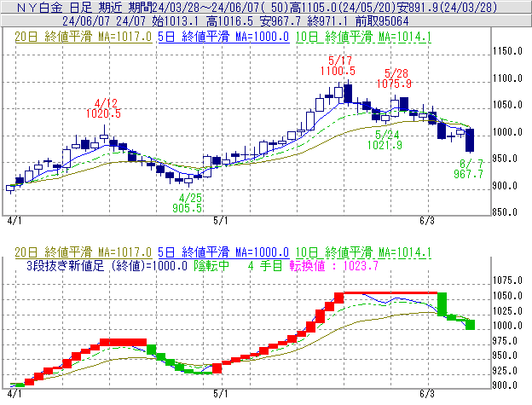Click the tall green line-break block after 6/3

[442, 304]
